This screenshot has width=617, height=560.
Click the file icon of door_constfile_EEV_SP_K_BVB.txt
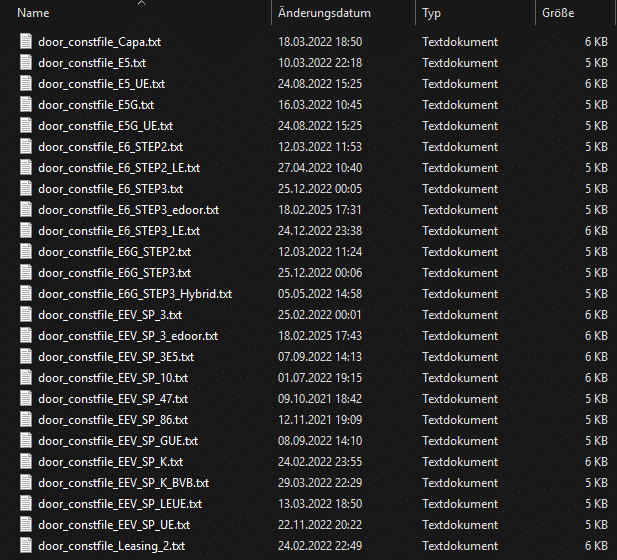(27, 482)
